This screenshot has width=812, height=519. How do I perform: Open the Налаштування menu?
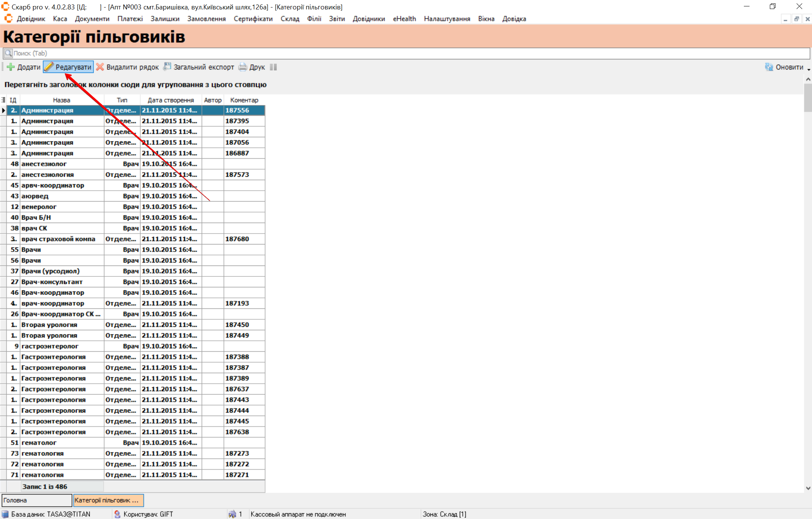[447, 19]
